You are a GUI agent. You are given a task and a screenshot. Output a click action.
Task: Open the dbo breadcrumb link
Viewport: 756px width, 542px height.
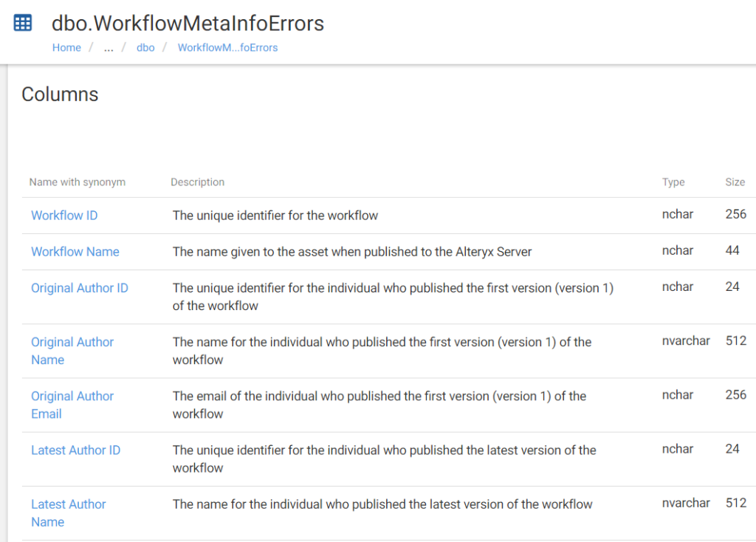click(145, 48)
